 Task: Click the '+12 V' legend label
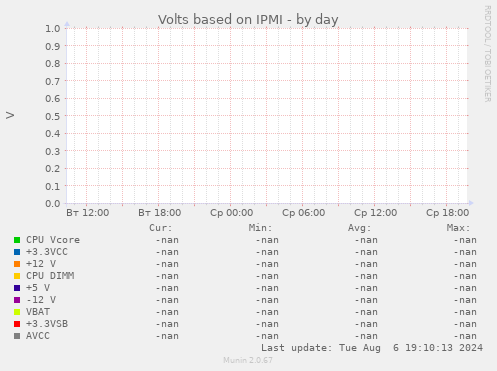(x=41, y=264)
